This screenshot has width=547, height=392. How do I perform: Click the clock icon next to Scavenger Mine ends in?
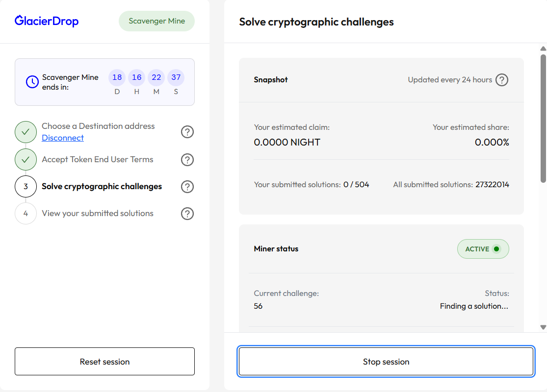click(x=32, y=82)
